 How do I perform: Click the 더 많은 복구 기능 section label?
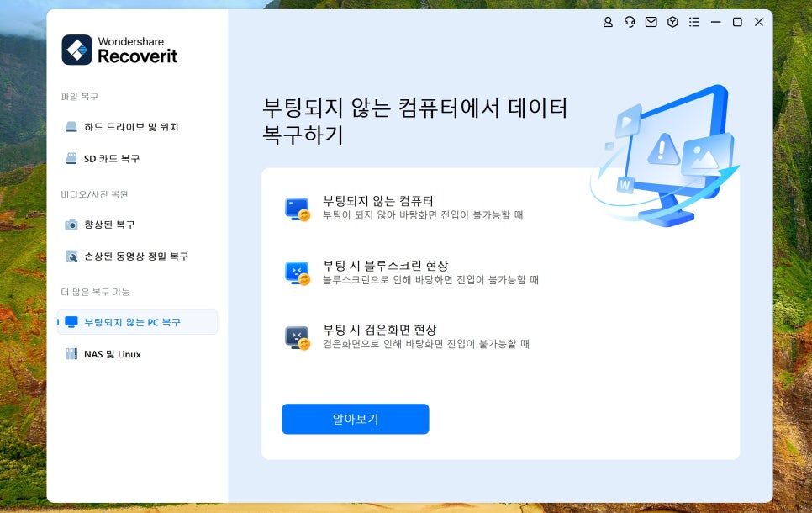95,292
